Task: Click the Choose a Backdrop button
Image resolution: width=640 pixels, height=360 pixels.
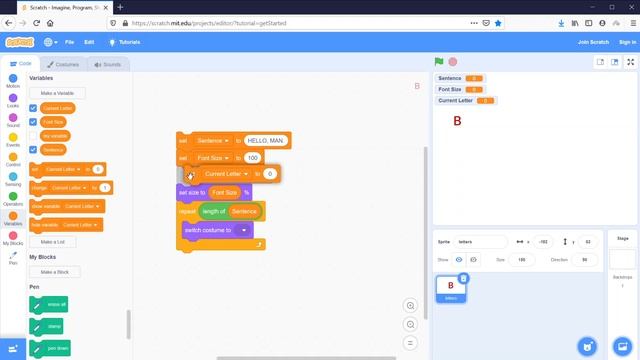Action: (622, 347)
